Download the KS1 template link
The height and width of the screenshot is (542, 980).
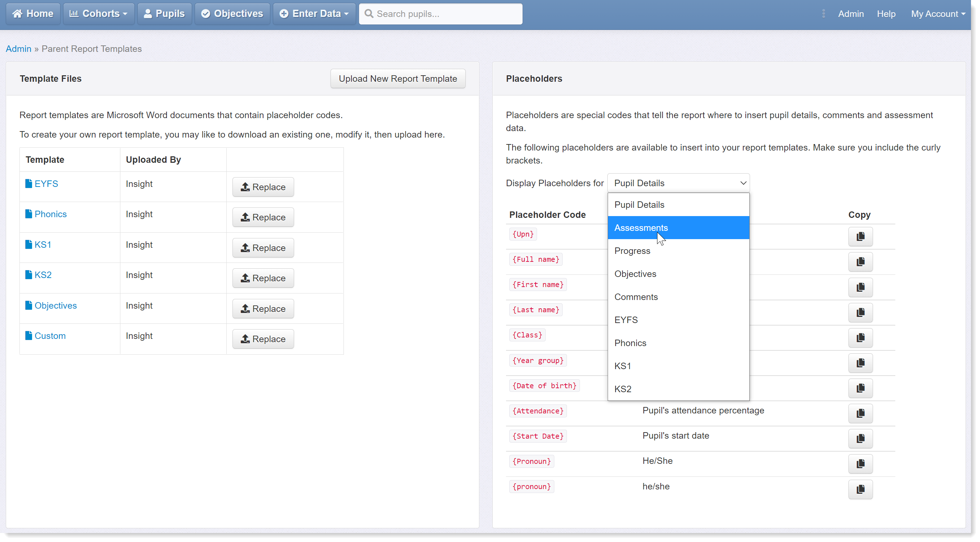click(x=43, y=245)
